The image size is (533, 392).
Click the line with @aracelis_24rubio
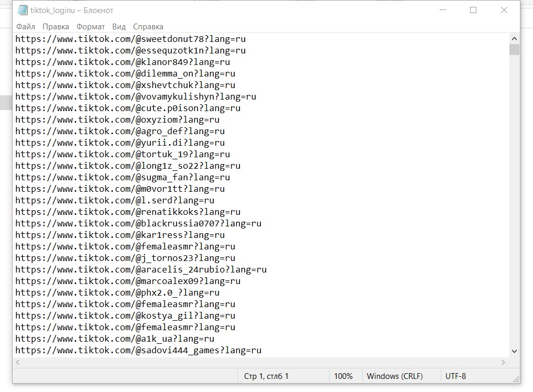pyautogui.click(x=141, y=270)
